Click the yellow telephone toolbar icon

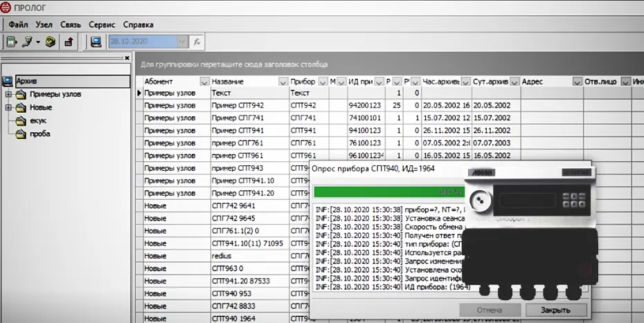(x=50, y=41)
